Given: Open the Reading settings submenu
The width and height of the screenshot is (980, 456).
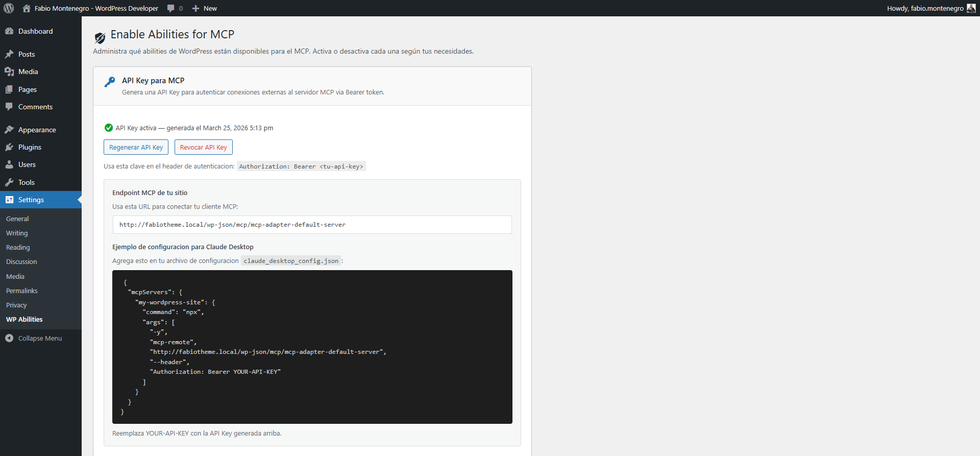Looking at the screenshot, I should pos(18,247).
